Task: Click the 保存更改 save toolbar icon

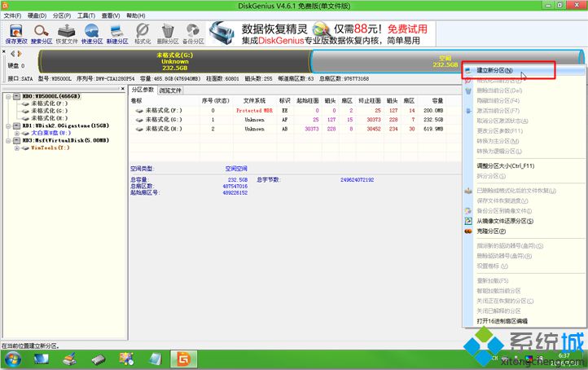Action: tap(16, 34)
